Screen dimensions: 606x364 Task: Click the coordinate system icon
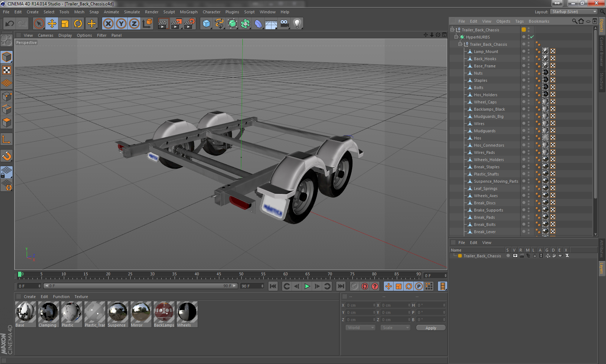pos(147,24)
